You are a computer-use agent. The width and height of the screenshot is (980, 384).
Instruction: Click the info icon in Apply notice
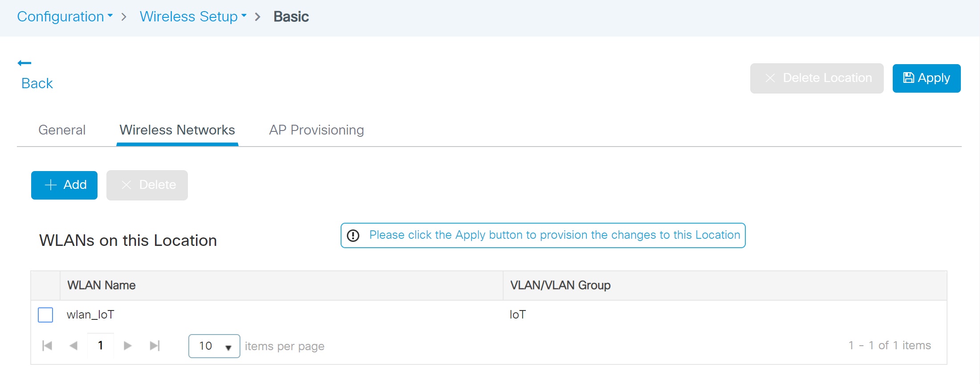point(353,235)
